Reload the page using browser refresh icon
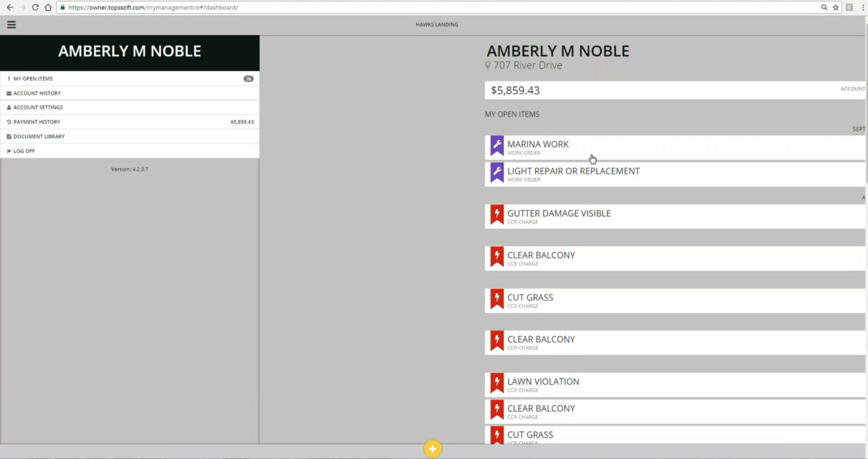Image resolution: width=868 pixels, height=459 pixels. point(35,7)
